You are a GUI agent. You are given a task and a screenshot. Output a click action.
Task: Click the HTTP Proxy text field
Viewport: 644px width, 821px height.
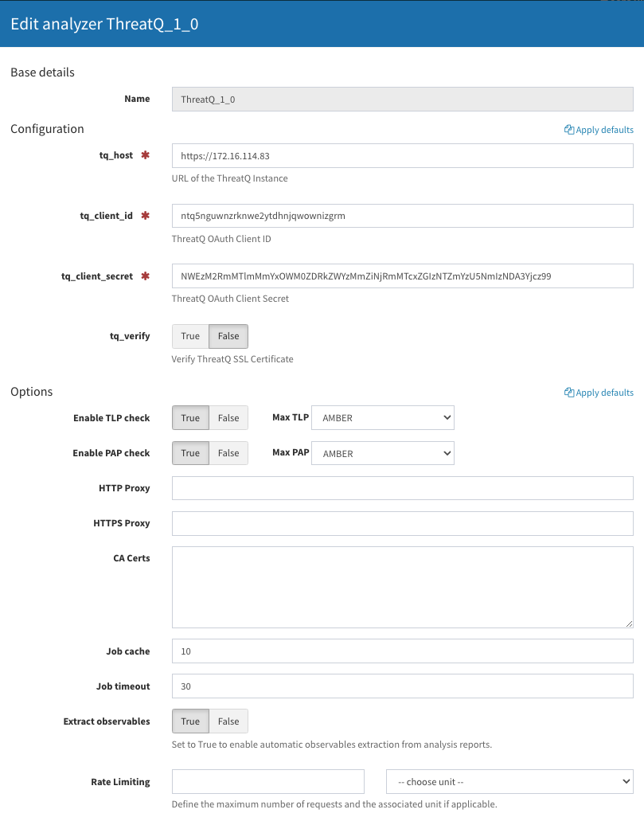pyautogui.click(x=403, y=488)
